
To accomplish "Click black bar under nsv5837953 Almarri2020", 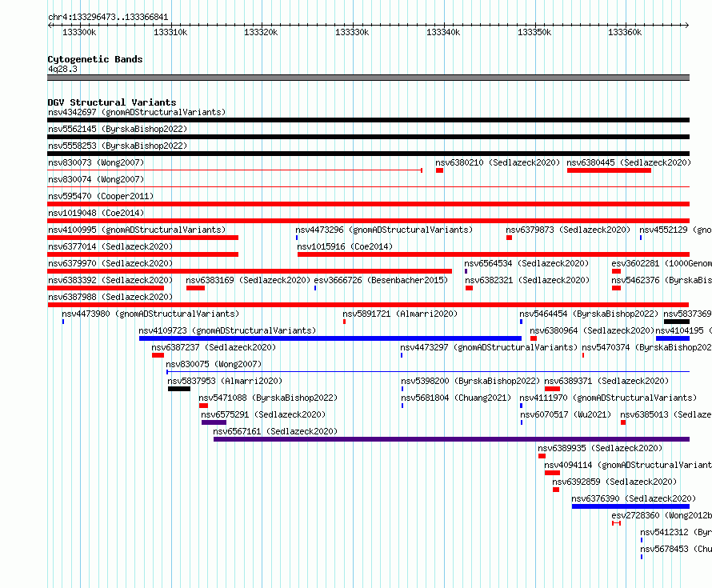I will 179,389.
